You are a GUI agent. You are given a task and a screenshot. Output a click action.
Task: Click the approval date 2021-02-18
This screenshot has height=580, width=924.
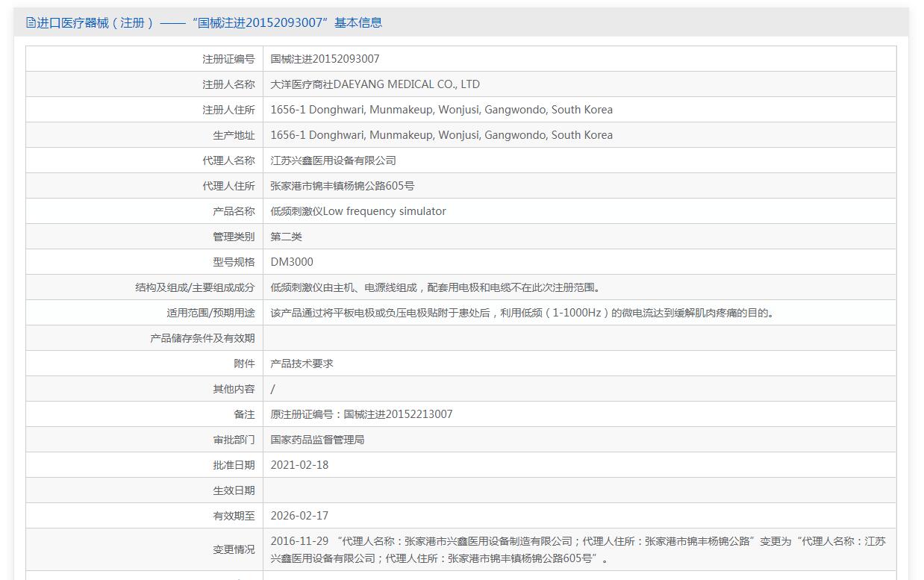[x=299, y=465]
